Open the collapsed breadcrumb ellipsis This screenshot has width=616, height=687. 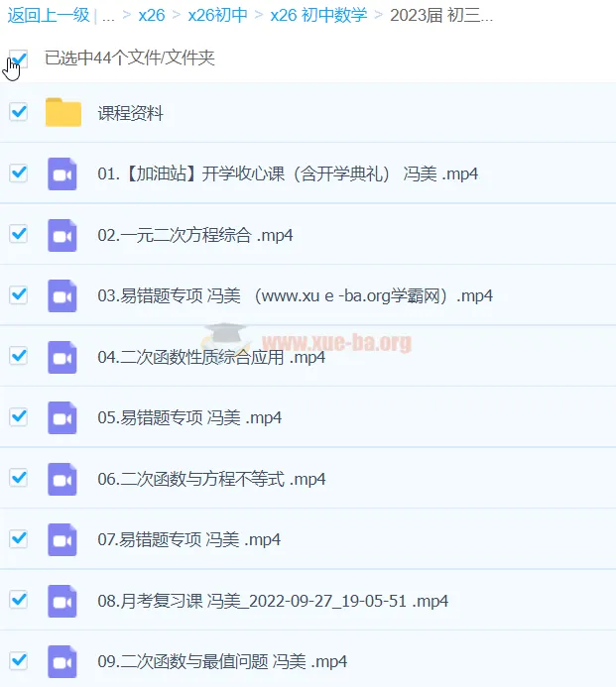[108, 17]
